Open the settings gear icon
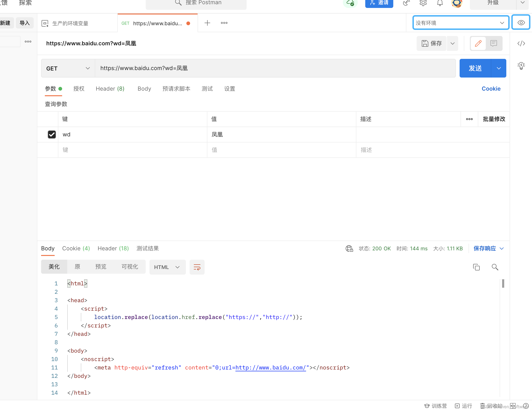Viewport: 532px width, 411px height. tap(423, 3)
